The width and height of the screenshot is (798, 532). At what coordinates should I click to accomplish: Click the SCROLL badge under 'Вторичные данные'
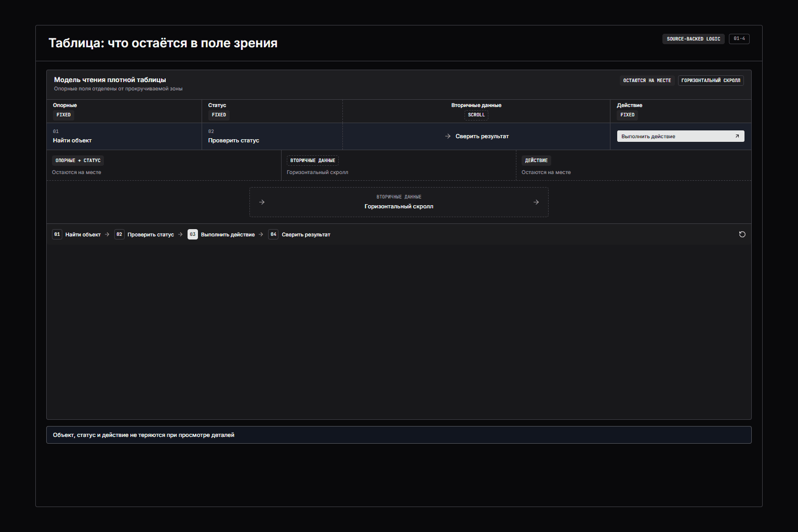coord(476,115)
